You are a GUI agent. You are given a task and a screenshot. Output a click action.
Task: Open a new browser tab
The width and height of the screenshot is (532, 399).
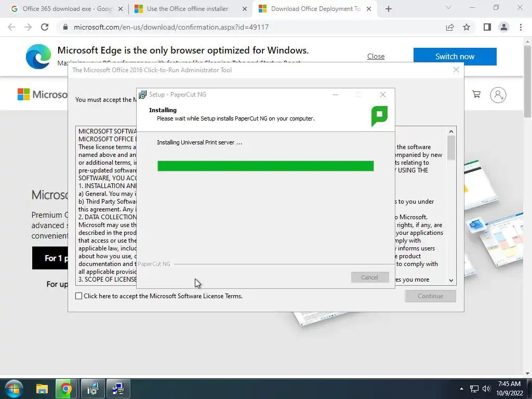point(389,9)
